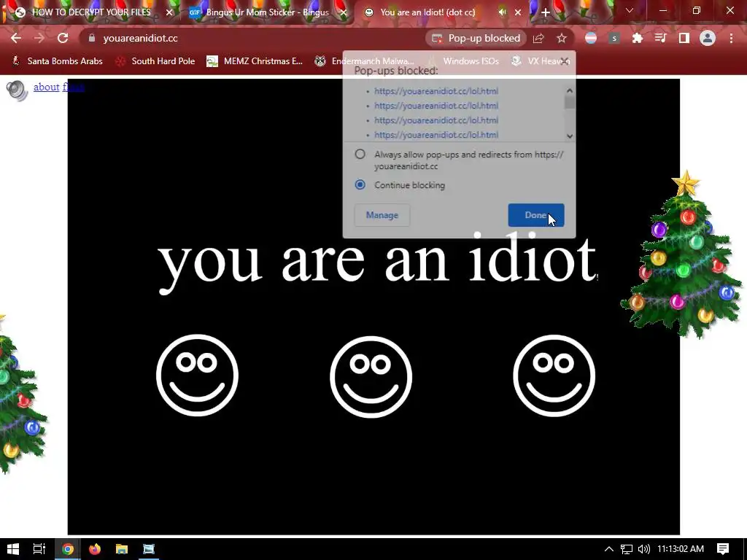This screenshot has height=560, width=747.
Task: Click the Done button in popup
Action: tap(536, 215)
